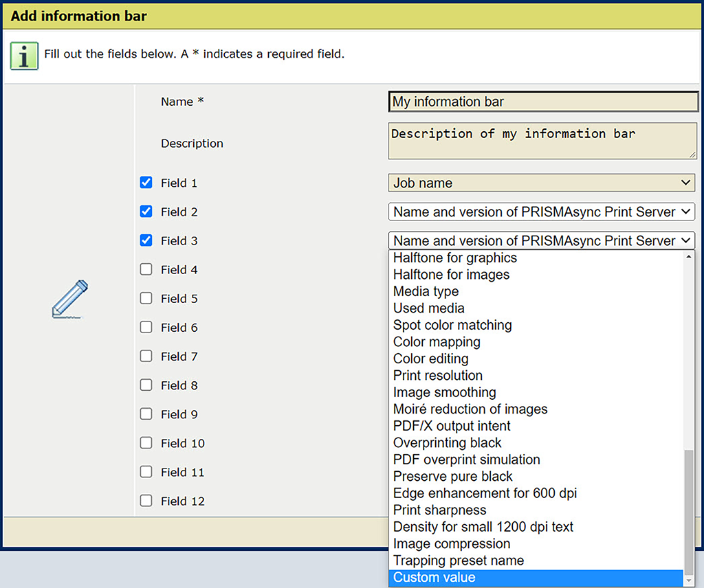Click the green information icon
The height and width of the screenshot is (588, 704).
click(x=24, y=55)
